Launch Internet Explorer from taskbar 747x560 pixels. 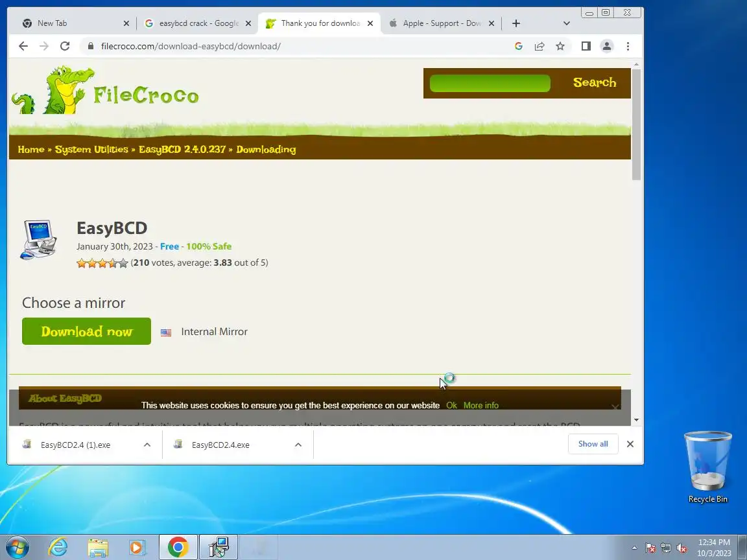58,547
